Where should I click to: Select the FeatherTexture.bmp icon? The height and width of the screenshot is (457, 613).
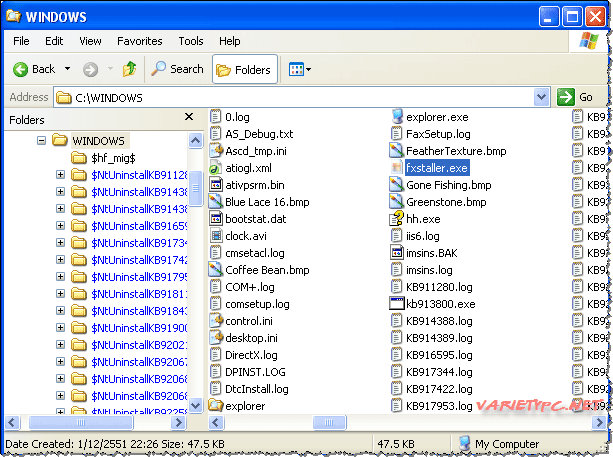[x=396, y=151]
